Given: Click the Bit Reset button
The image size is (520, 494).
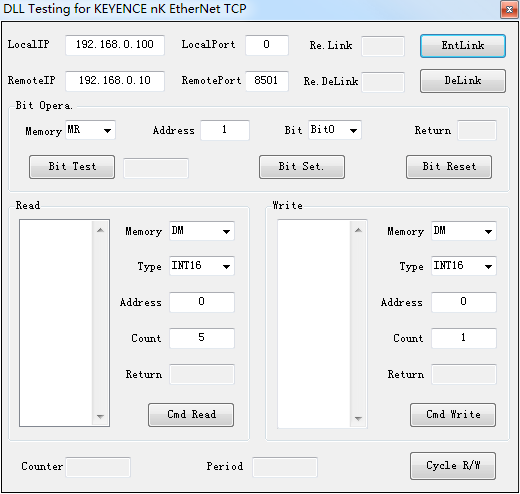Looking at the screenshot, I should 449,167.
